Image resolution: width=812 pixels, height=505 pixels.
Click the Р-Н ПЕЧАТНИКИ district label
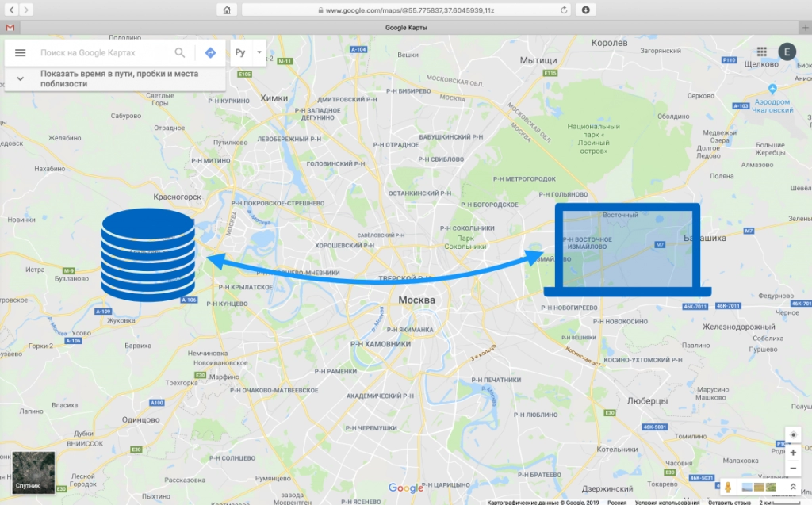click(x=496, y=380)
